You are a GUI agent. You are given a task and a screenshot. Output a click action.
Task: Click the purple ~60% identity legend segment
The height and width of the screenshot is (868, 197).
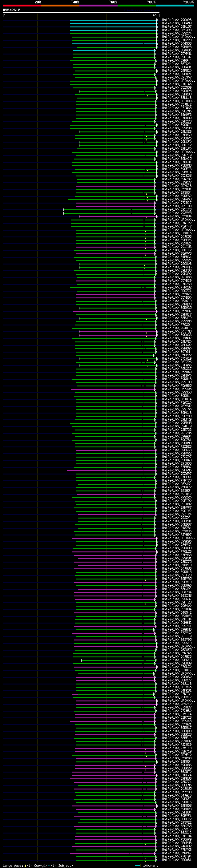(x=99, y=6)
